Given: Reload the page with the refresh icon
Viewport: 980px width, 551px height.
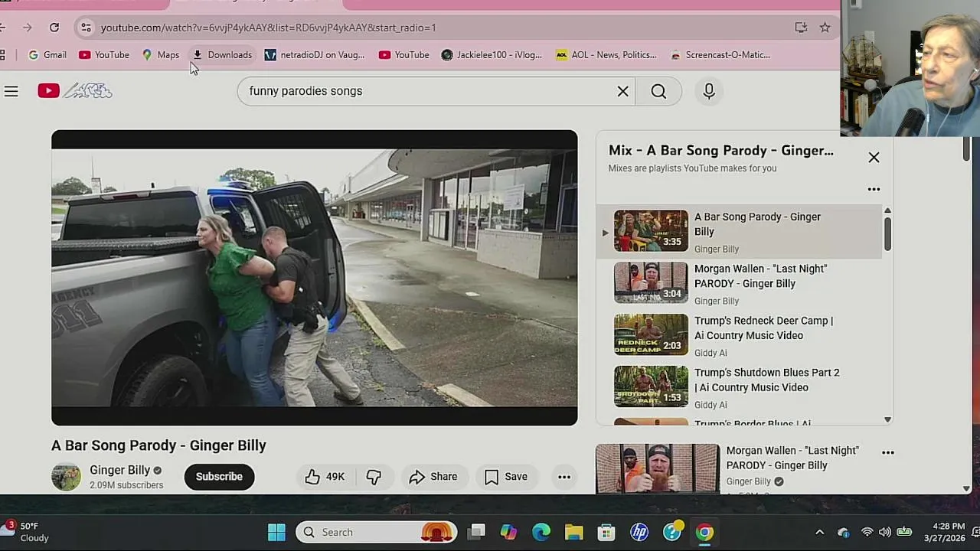Looking at the screenshot, I should (x=54, y=28).
